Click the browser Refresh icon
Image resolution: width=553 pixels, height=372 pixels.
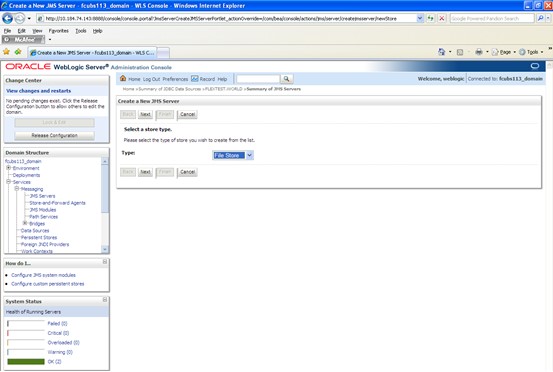click(431, 18)
